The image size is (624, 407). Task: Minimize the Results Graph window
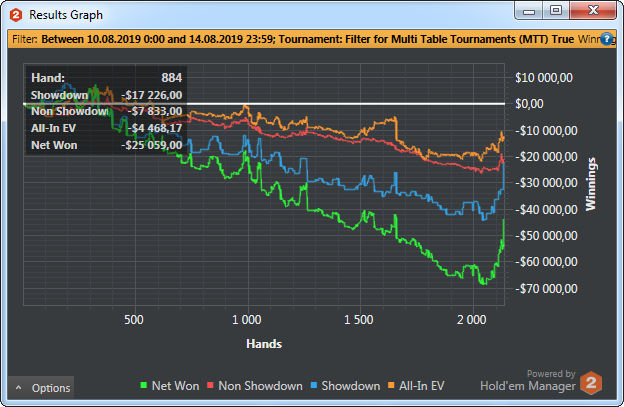click(x=529, y=11)
